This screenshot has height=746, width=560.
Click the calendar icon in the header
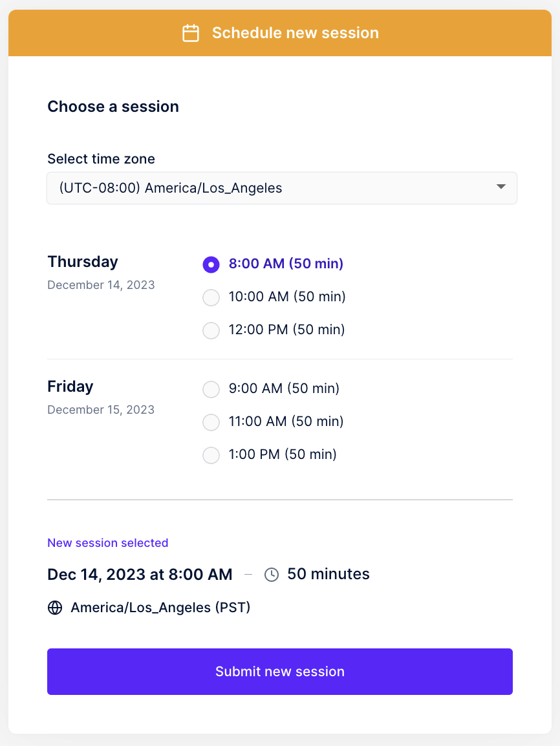(x=191, y=34)
